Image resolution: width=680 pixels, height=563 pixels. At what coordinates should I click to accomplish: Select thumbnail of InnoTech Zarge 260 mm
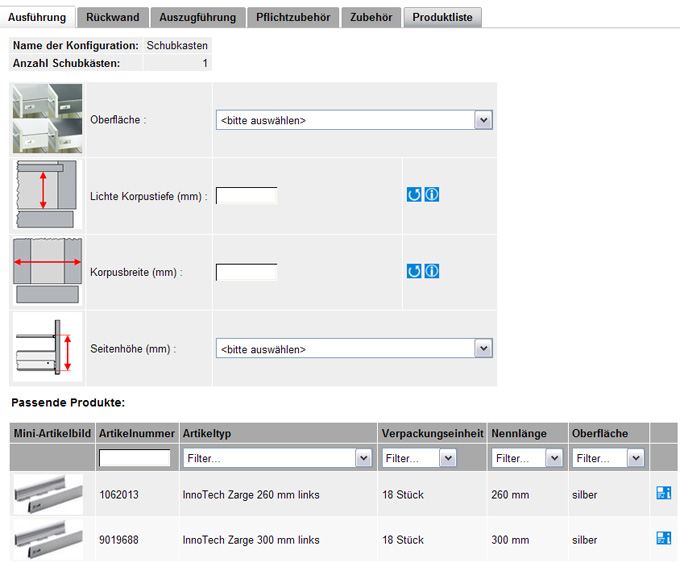(48, 494)
